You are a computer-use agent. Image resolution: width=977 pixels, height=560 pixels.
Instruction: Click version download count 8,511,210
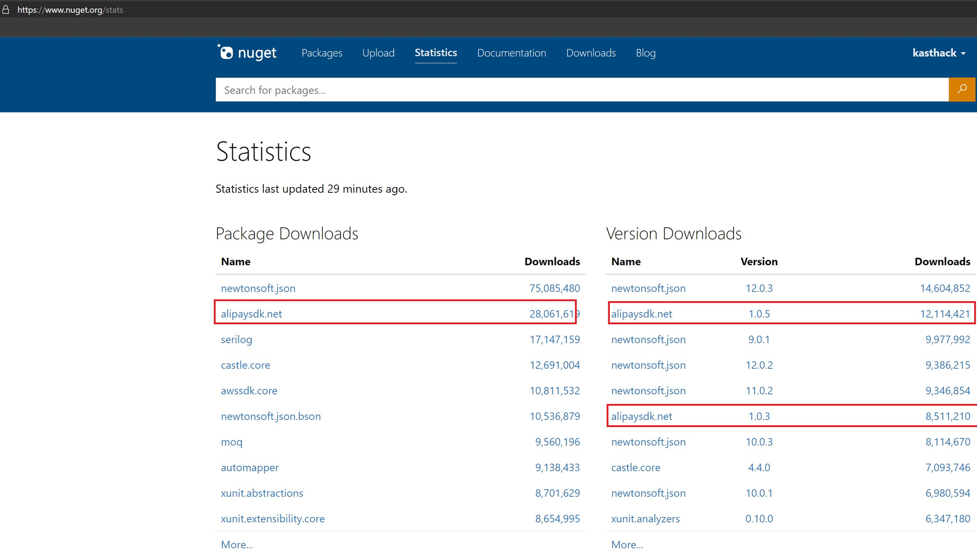[948, 416]
